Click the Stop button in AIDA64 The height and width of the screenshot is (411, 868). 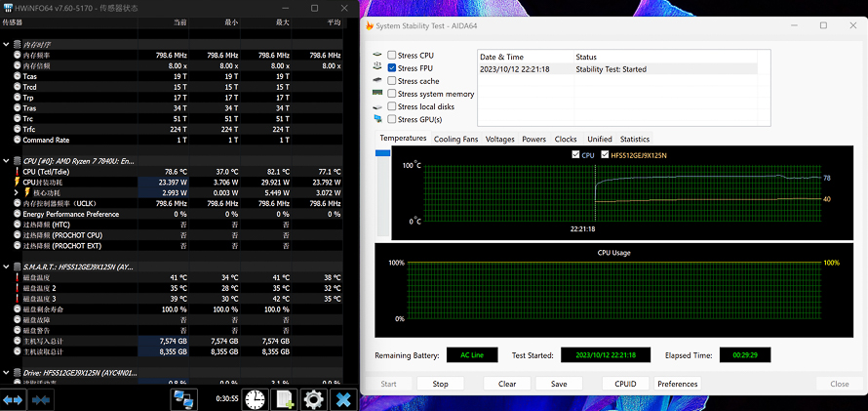click(x=440, y=384)
